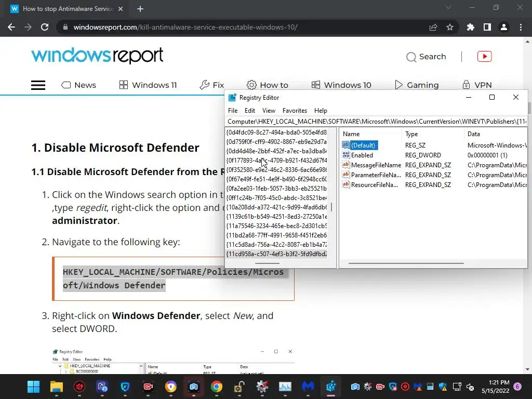Open Registry Editor Help menu
This screenshot has height=399, width=532.
pos(321,111)
